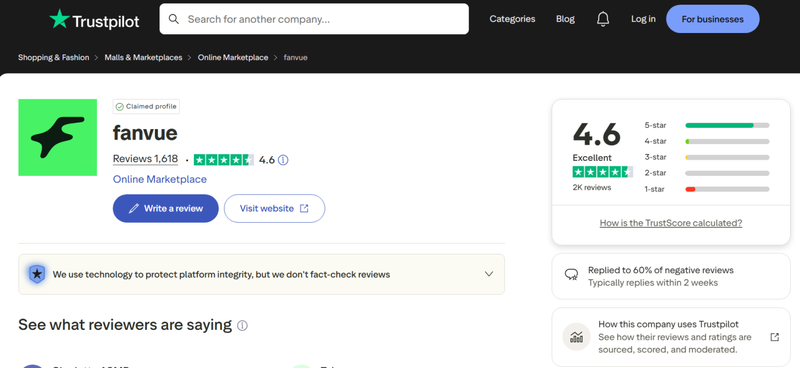Click Write a review button
The height and width of the screenshot is (368, 800).
165,208
